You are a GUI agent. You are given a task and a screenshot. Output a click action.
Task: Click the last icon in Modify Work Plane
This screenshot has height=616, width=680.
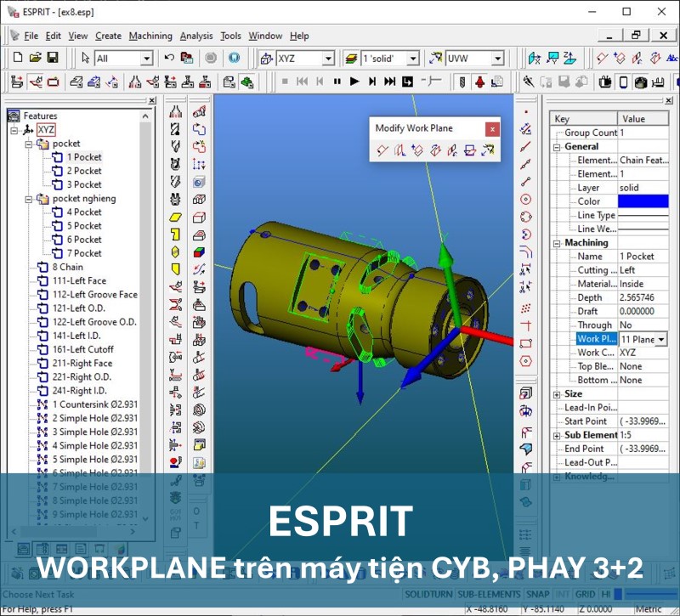point(487,151)
